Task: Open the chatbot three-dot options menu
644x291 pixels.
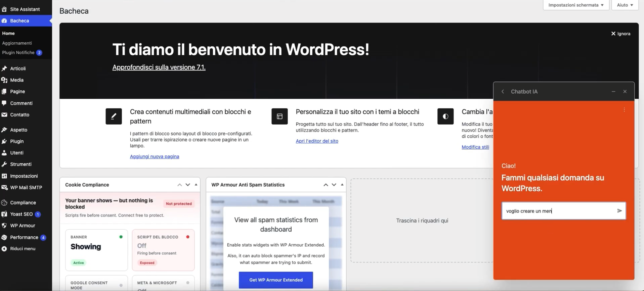Action: pos(624,110)
